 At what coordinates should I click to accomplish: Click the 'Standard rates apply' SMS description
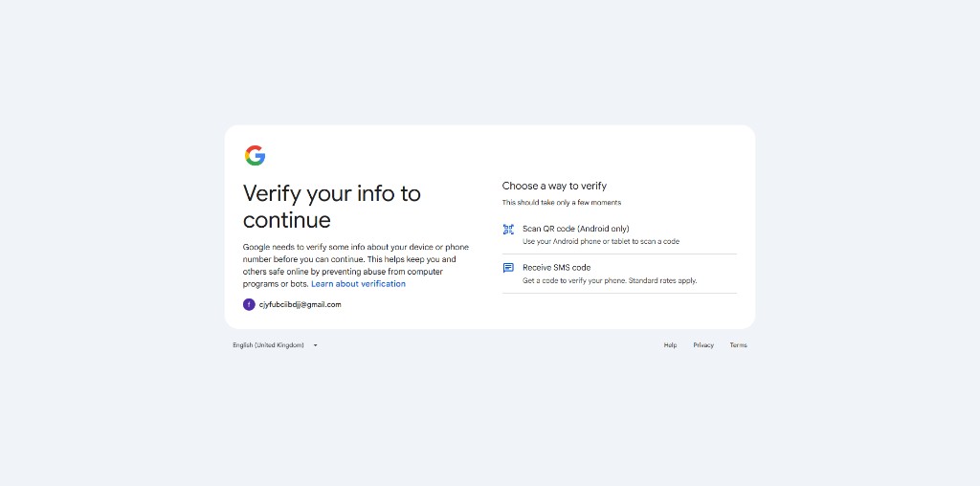pos(610,281)
